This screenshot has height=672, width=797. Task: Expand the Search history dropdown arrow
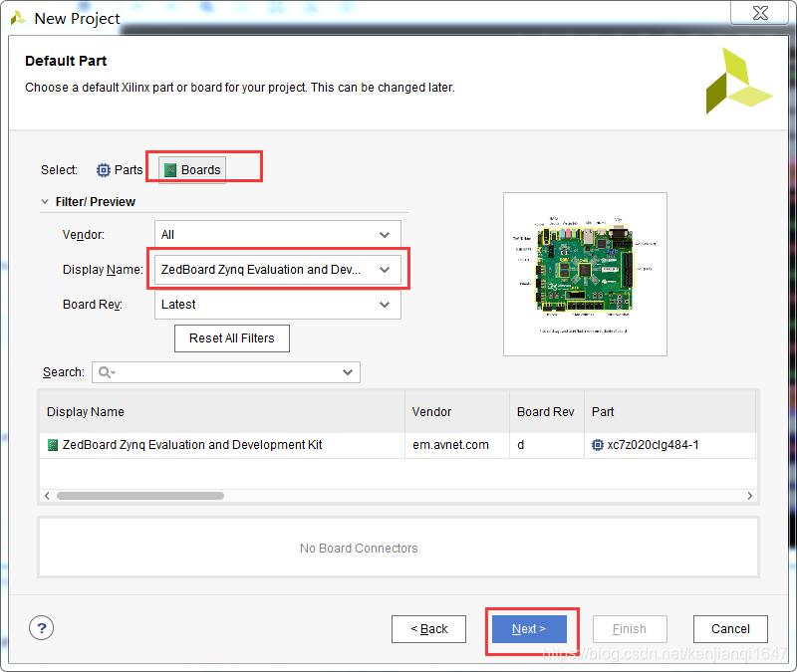pyautogui.click(x=348, y=372)
